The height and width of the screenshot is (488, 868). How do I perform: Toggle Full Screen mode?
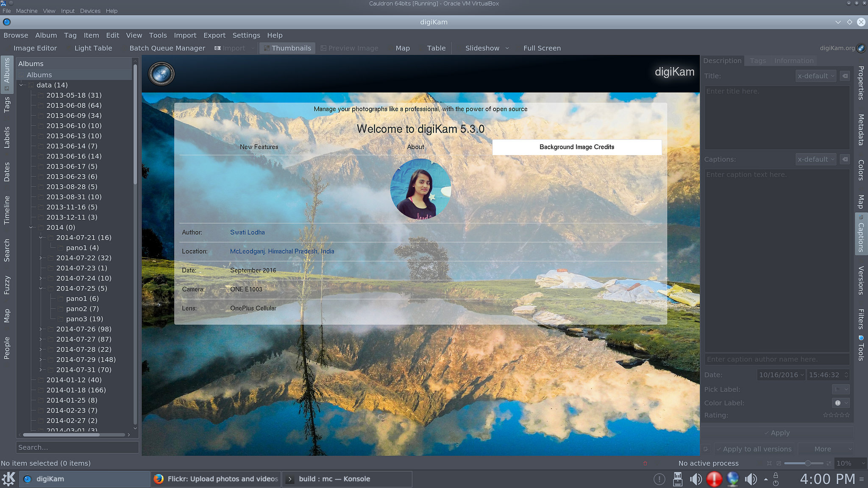(x=542, y=48)
